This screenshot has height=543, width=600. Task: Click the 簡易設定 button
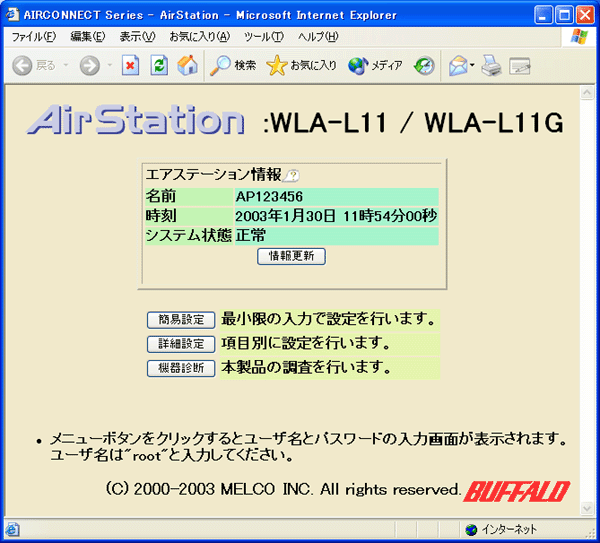coord(181,320)
